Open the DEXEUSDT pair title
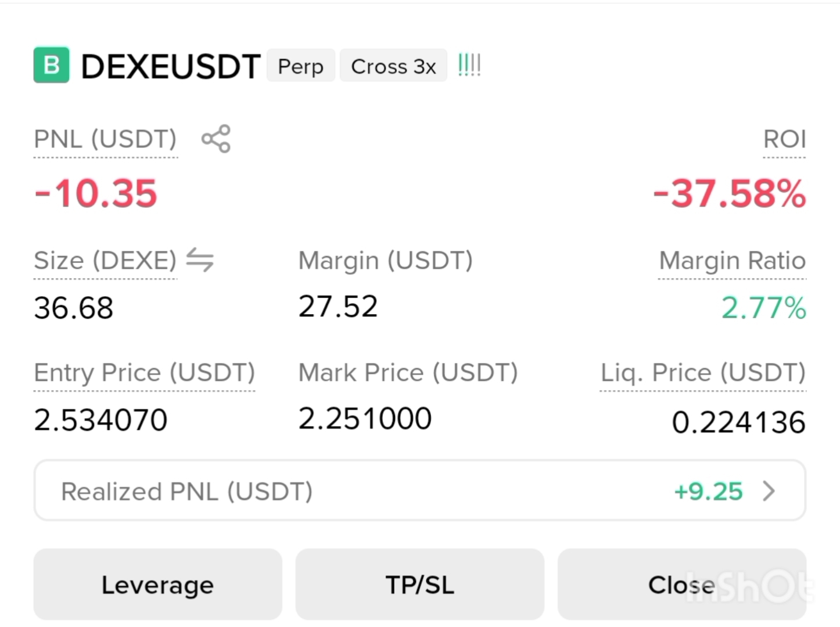The width and height of the screenshot is (840, 627). point(171,66)
